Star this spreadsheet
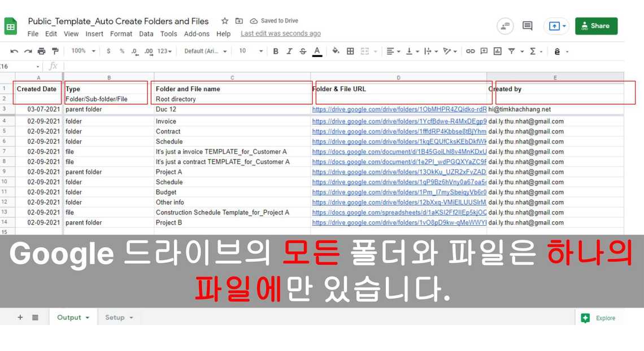 pos(225,21)
